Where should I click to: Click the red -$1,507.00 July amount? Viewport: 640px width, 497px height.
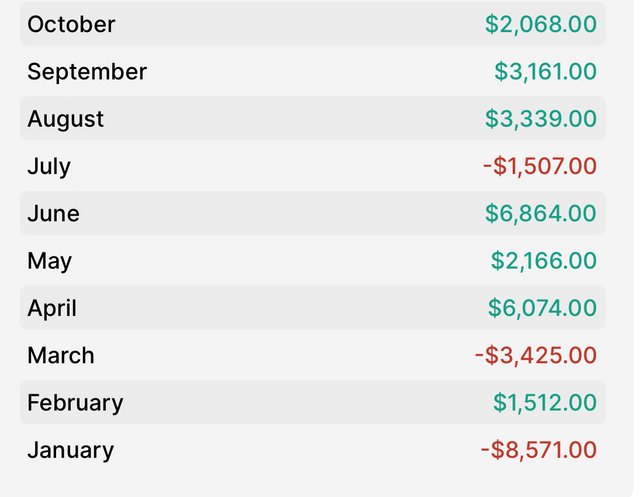[540, 166]
